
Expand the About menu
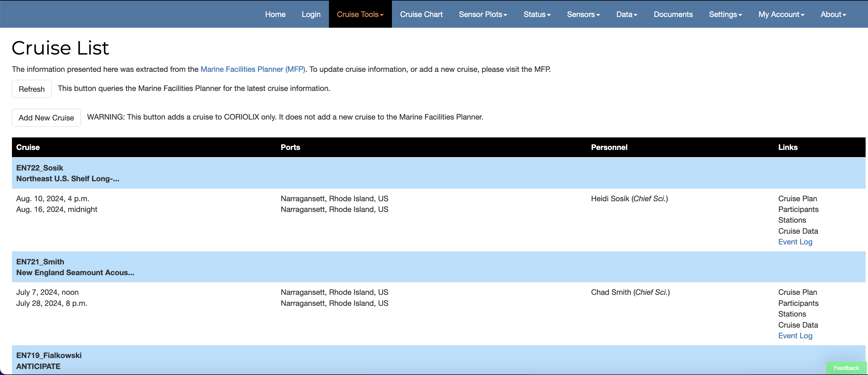coord(833,14)
